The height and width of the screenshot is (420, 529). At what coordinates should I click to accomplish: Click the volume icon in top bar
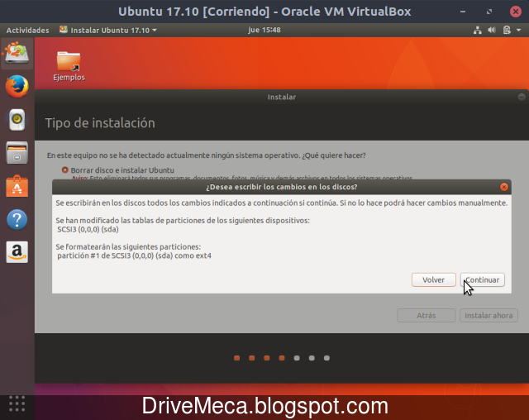click(x=492, y=30)
